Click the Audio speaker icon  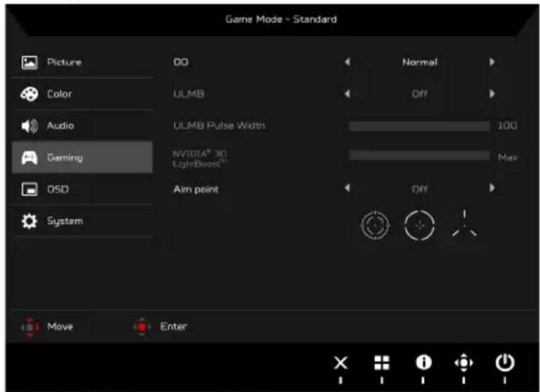tap(29, 126)
